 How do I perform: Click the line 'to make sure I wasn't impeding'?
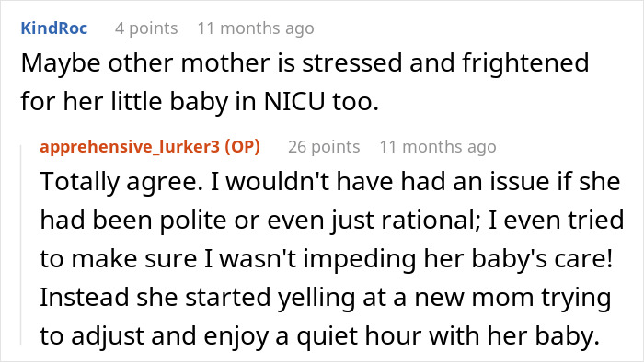[327, 259]
